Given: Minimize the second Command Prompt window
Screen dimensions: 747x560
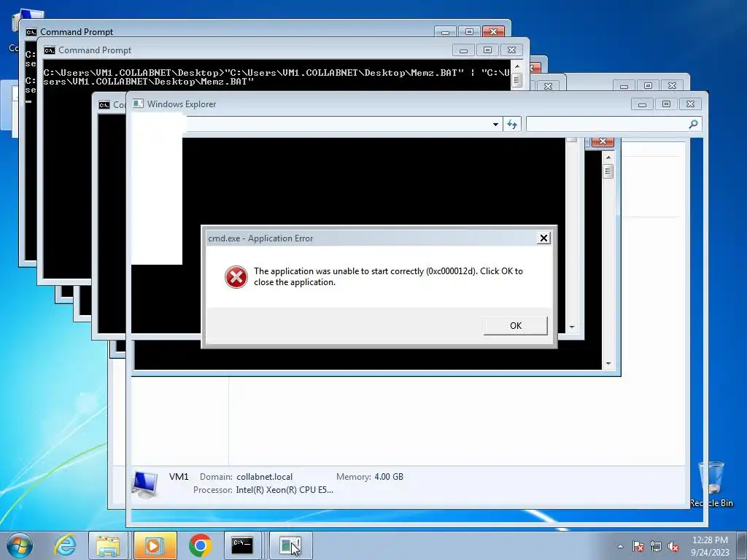Looking at the screenshot, I should pos(463,50).
